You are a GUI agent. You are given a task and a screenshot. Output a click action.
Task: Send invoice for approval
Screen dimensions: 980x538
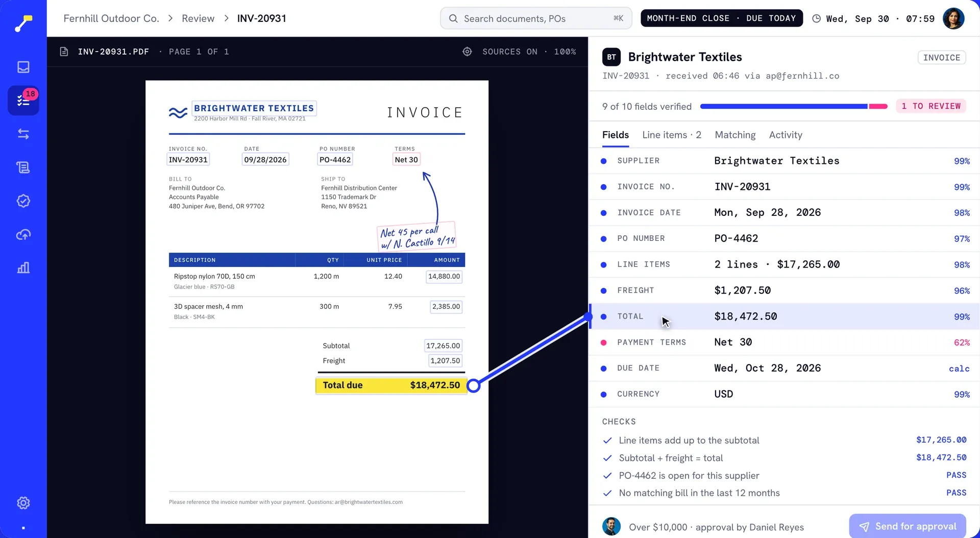click(908, 526)
